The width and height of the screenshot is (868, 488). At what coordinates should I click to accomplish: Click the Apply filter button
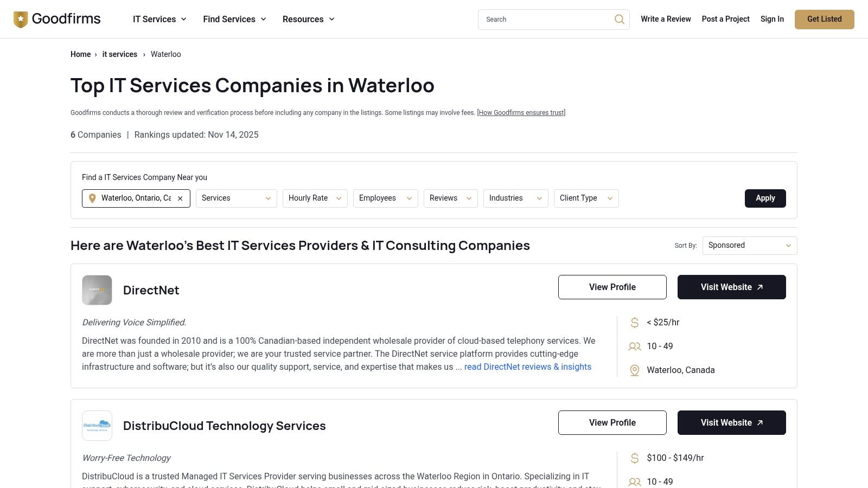765,198
